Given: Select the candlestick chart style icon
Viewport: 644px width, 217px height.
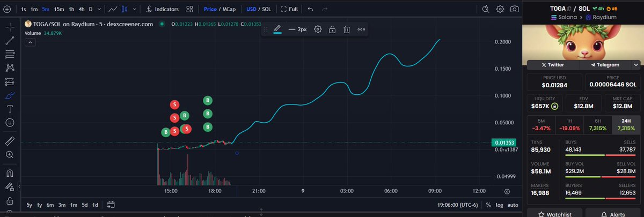Looking at the screenshot, I should (125, 9).
